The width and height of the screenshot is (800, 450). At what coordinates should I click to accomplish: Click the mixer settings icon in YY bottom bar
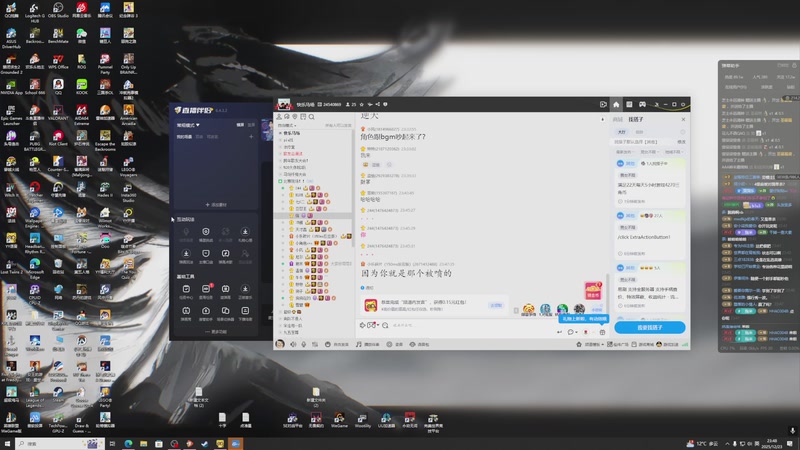pos(315,344)
